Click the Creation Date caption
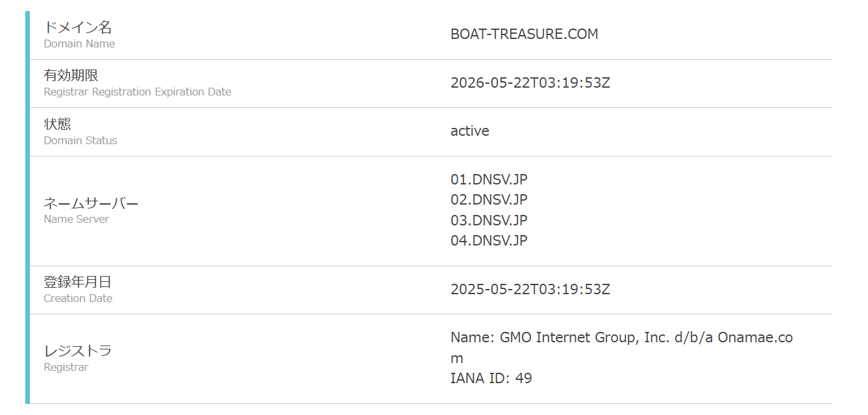Viewport: 868px width, 415px height. [78, 299]
